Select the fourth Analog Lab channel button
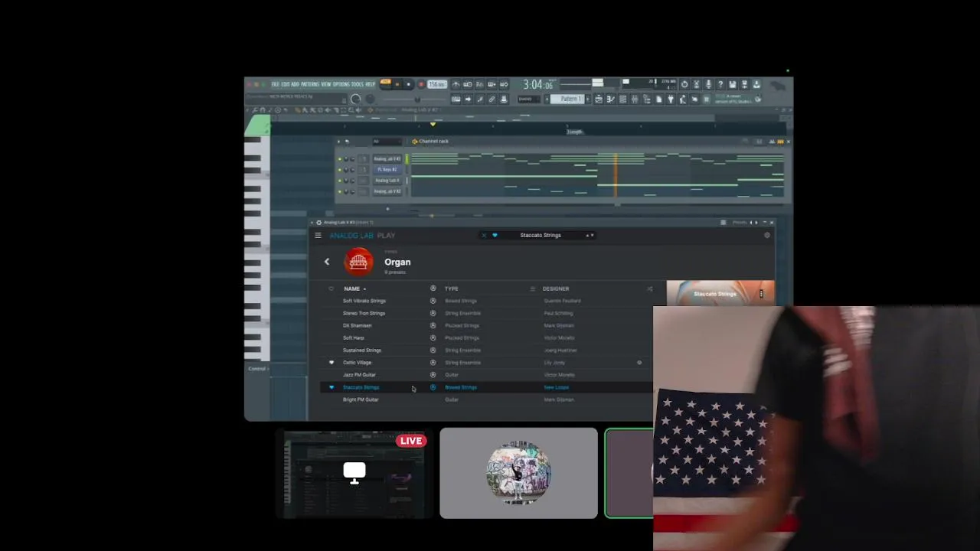This screenshot has height=551, width=980. [x=387, y=191]
